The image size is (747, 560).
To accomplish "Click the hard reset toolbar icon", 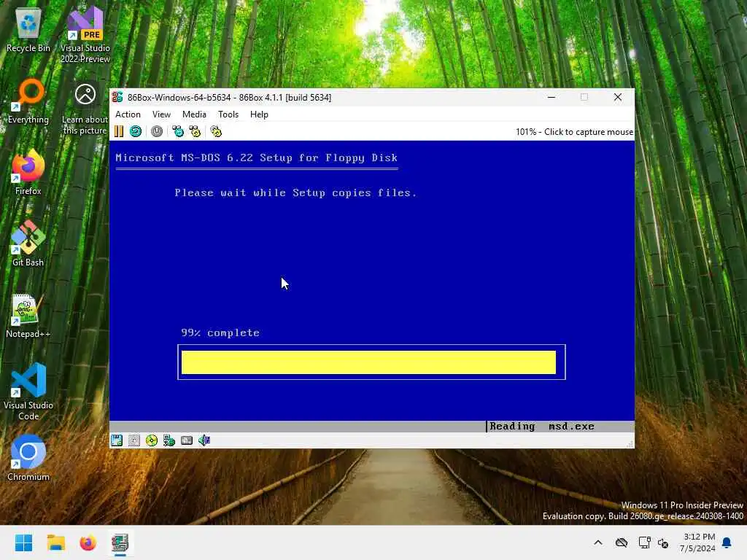I will pos(136,131).
